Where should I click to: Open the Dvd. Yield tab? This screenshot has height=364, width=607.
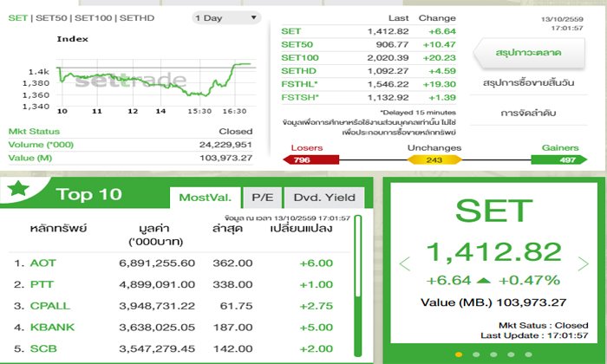tap(324, 198)
